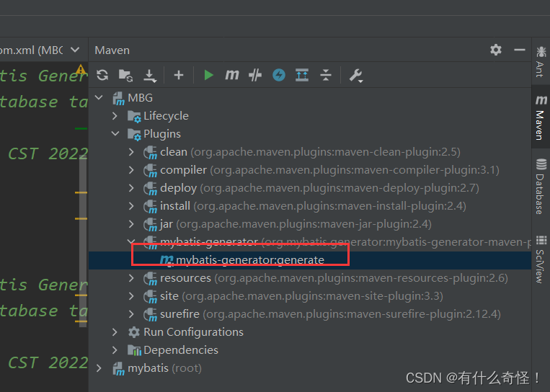Expand the install plugin node
This screenshot has height=392, width=550.
click(x=131, y=206)
